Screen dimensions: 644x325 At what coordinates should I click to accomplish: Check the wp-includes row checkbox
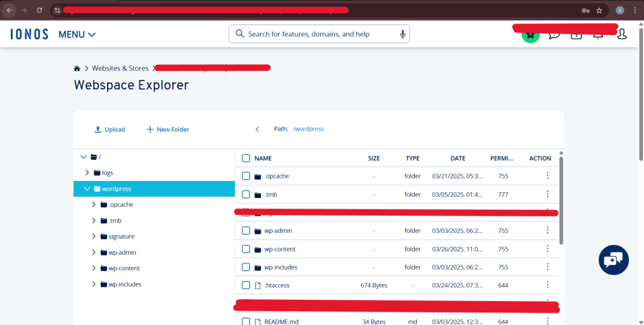click(x=246, y=267)
